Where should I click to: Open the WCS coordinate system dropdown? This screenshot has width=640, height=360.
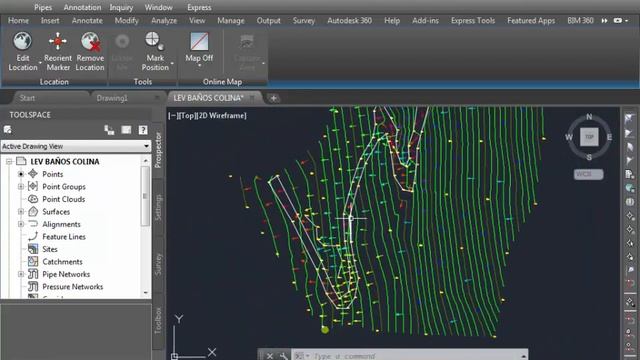[x=588, y=174]
